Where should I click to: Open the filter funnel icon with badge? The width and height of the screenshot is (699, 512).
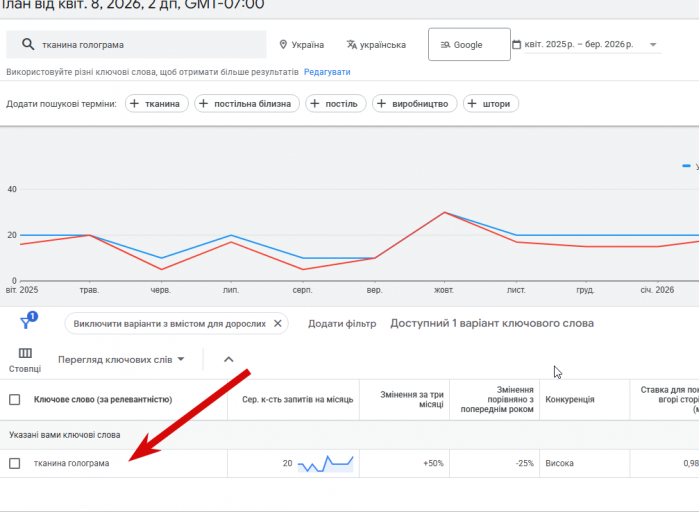[29, 320]
